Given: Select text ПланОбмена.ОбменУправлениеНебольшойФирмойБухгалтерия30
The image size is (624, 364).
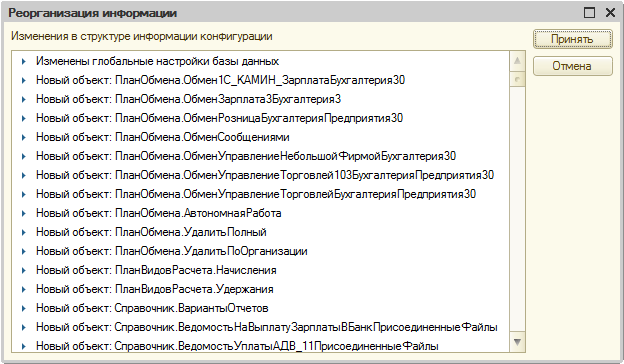Looking at the screenshot, I should 285,156.
